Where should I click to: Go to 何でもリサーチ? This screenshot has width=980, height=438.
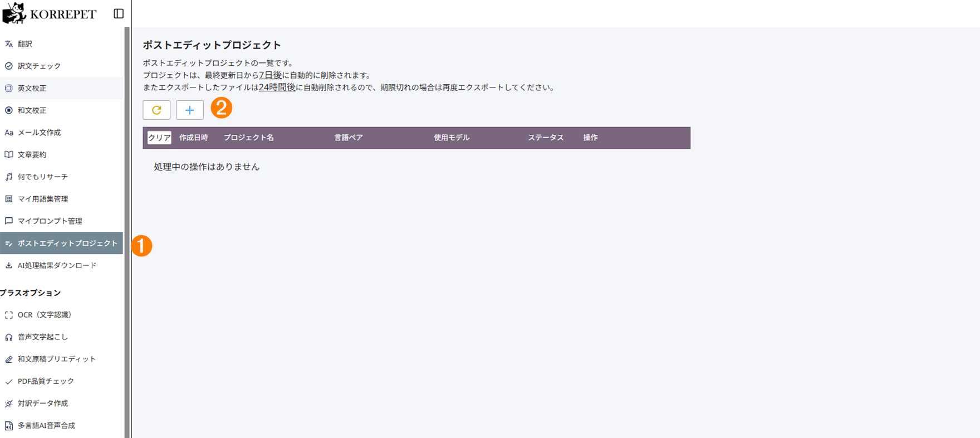61,177
